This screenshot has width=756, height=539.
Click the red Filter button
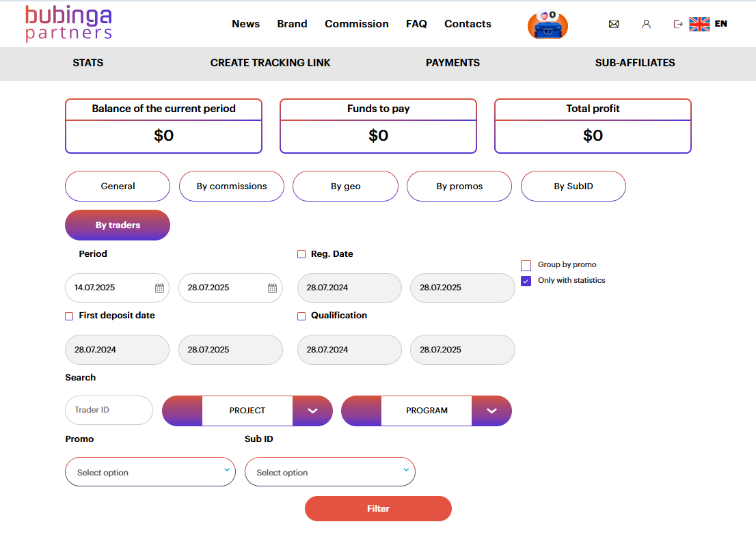pos(378,509)
